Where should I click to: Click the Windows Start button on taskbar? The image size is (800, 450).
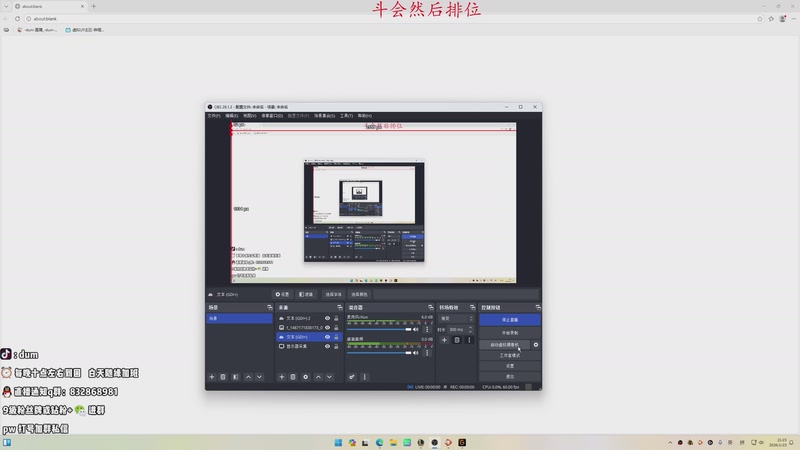338,442
